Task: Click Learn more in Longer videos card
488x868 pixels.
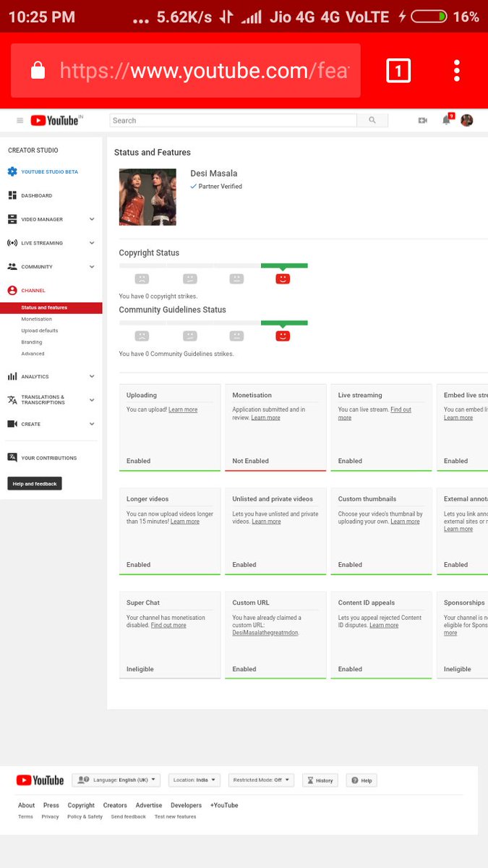Action: click(185, 522)
